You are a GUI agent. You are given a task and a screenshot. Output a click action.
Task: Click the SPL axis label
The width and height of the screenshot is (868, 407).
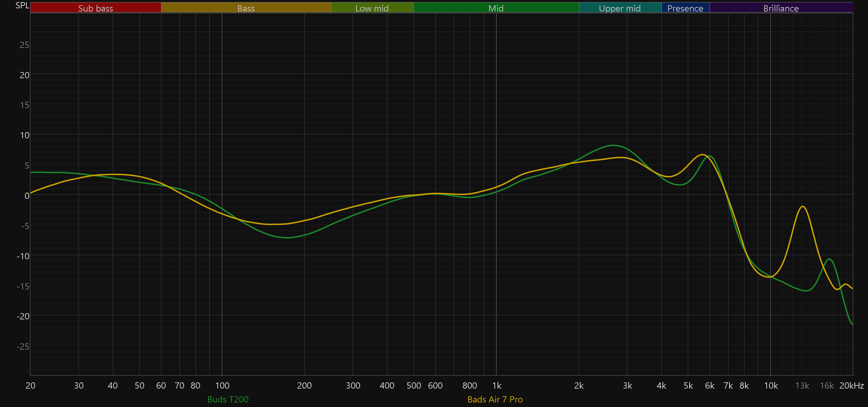[x=22, y=6]
